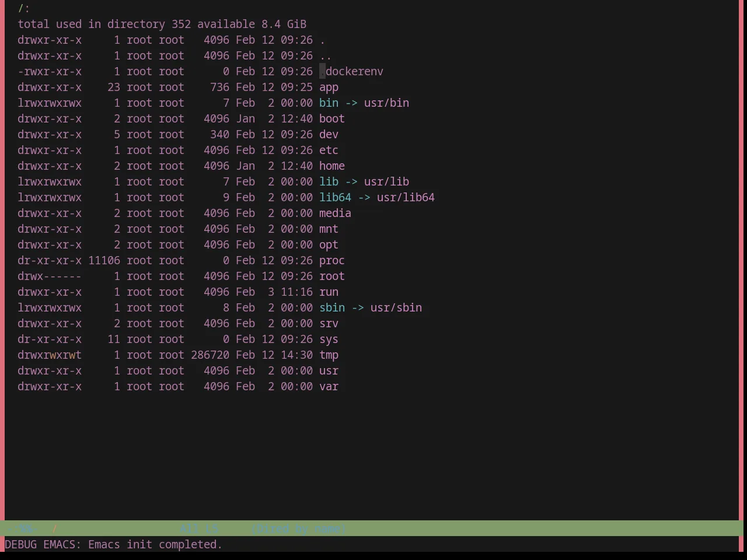Viewport: 747px width, 560px height.
Task: Click the 14:30 time in tmp row
Action: click(296, 355)
